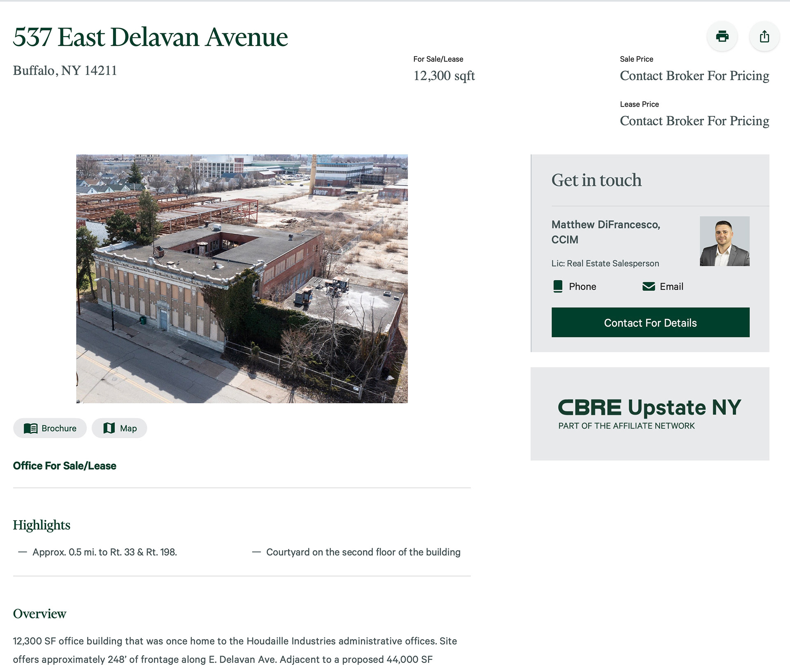
Task: Click the print page icon
Action: coord(722,37)
